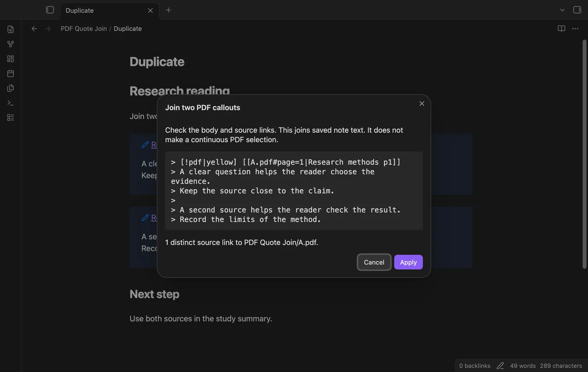Open canvas icon in the ribbon
This screenshot has width=588, height=372.
point(10,59)
